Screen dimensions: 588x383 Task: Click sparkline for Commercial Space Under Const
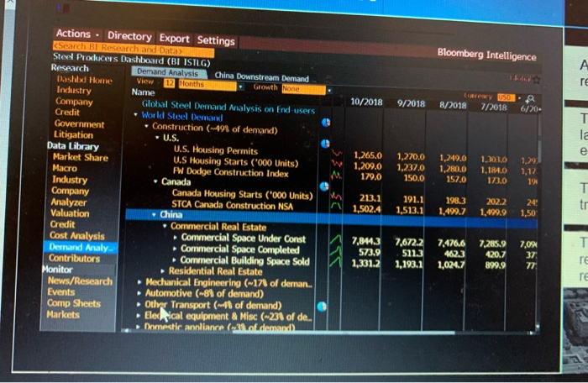tap(336, 239)
